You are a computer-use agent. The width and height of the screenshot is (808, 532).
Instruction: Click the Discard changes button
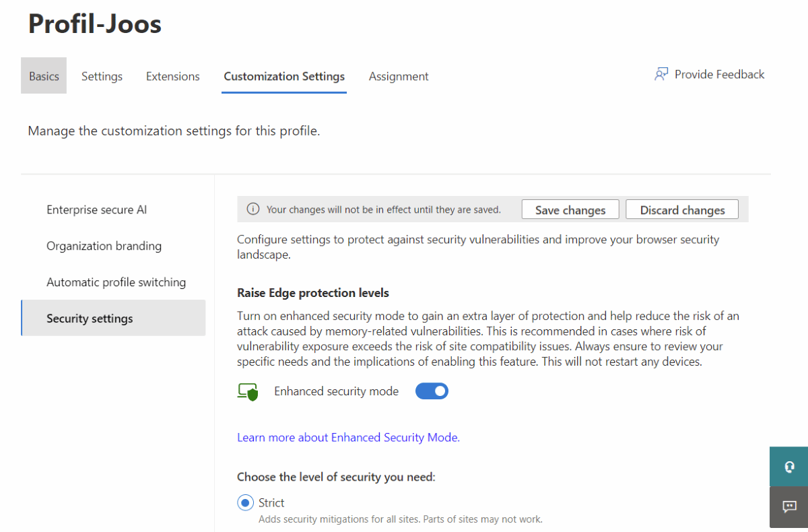pos(682,210)
